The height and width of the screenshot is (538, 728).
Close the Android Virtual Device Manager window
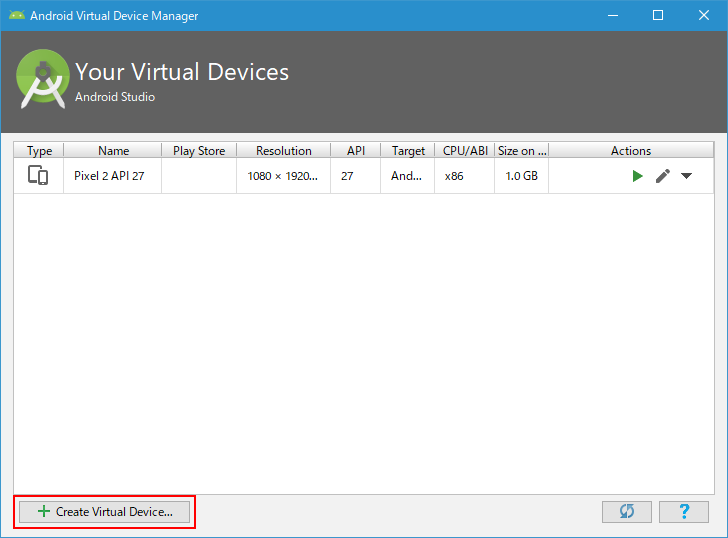pos(704,15)
